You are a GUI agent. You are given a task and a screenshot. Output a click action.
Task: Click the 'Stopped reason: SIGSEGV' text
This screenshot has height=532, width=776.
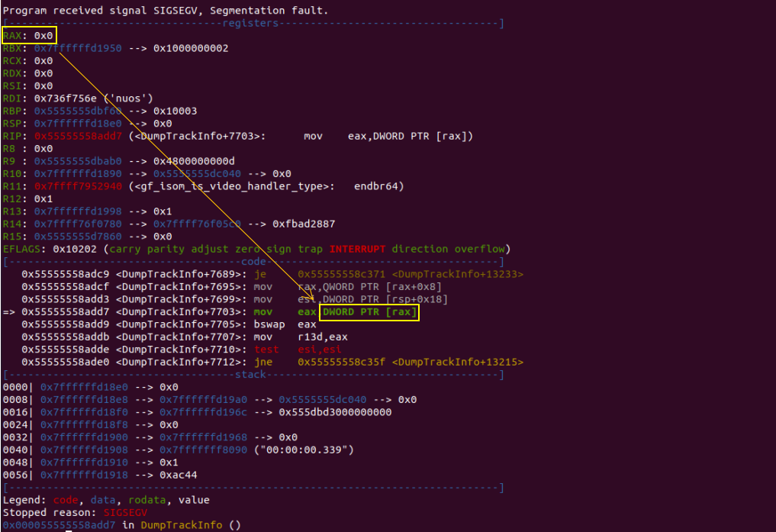[x=75, y=512]
